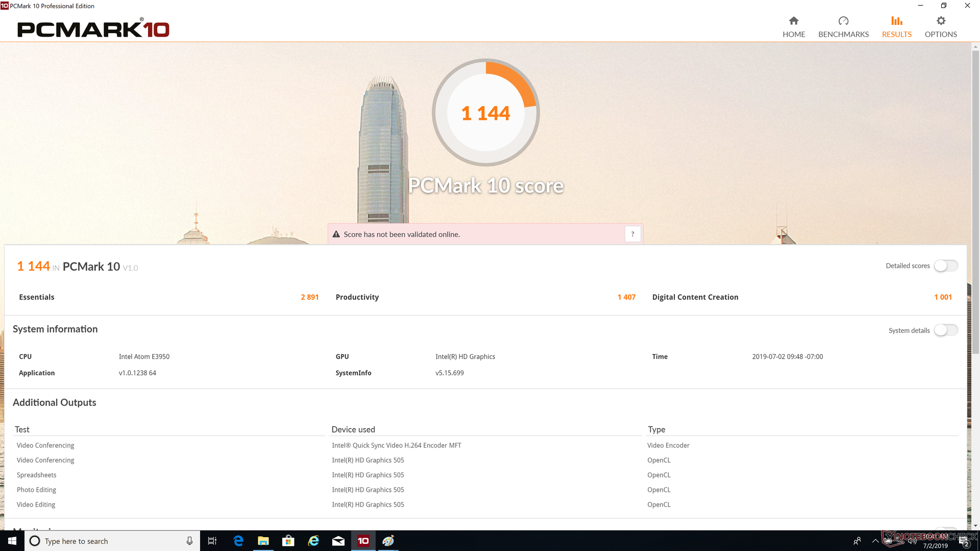Click the time value 2019-07-02 09:48
This screenshot has width=980, height=551.
[x=788, y=357]
